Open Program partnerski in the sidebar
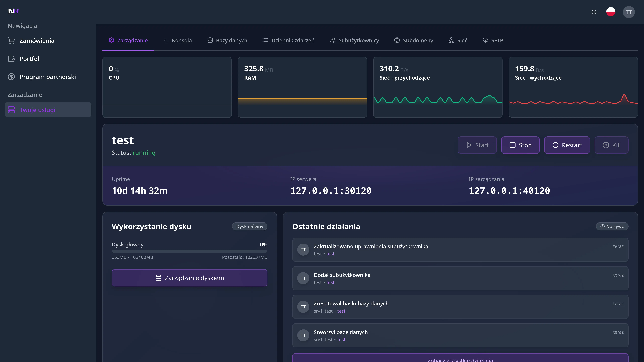The height and width of the screenshot is (362, 644). pyautogui.click(x=48, y=77)
